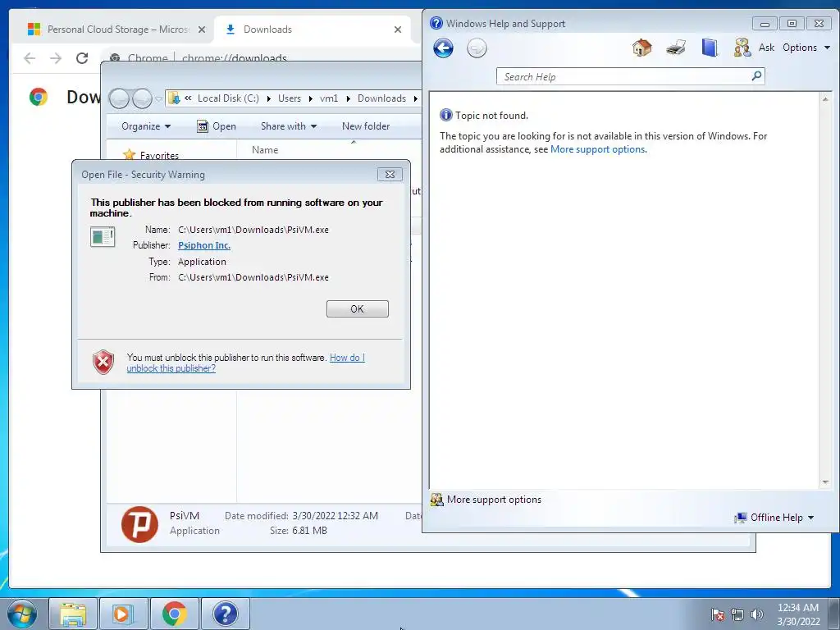Minimize the Windows Help and Support window
The width and height of the screenshot is (840, 630).
click(765, 24)
